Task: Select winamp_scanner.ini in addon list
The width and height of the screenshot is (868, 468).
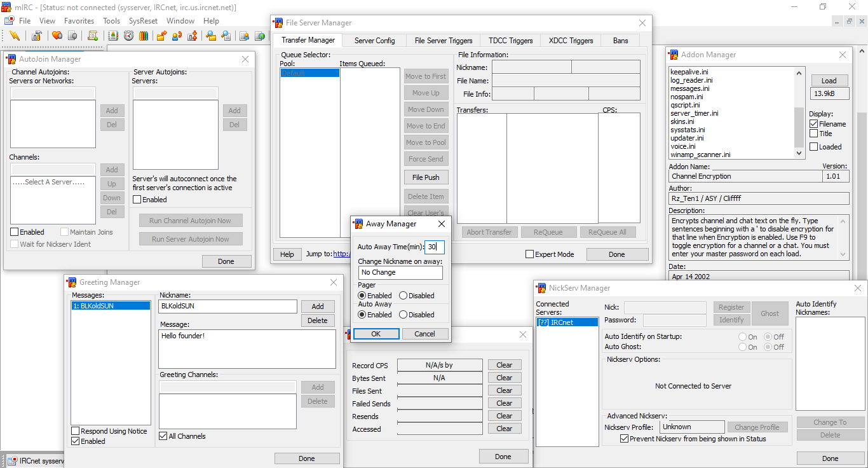Action: 700,155
